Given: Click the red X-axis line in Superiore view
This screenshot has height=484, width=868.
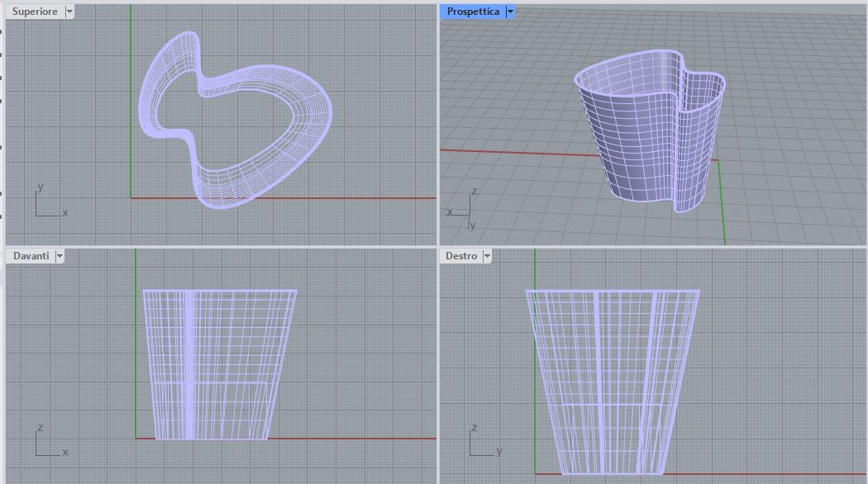Looking at the screenshot, I should (x=372, y=198).
